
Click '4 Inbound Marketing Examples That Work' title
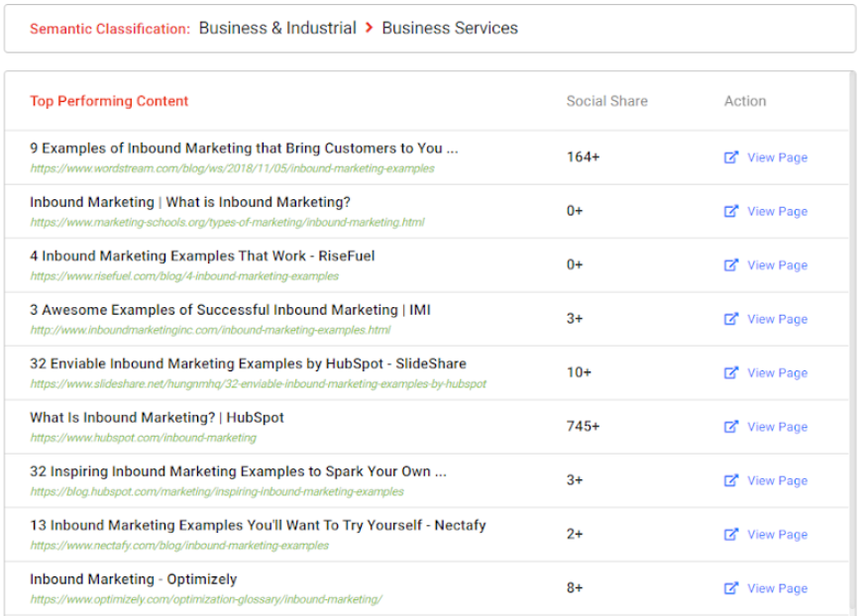pos(202,256)
